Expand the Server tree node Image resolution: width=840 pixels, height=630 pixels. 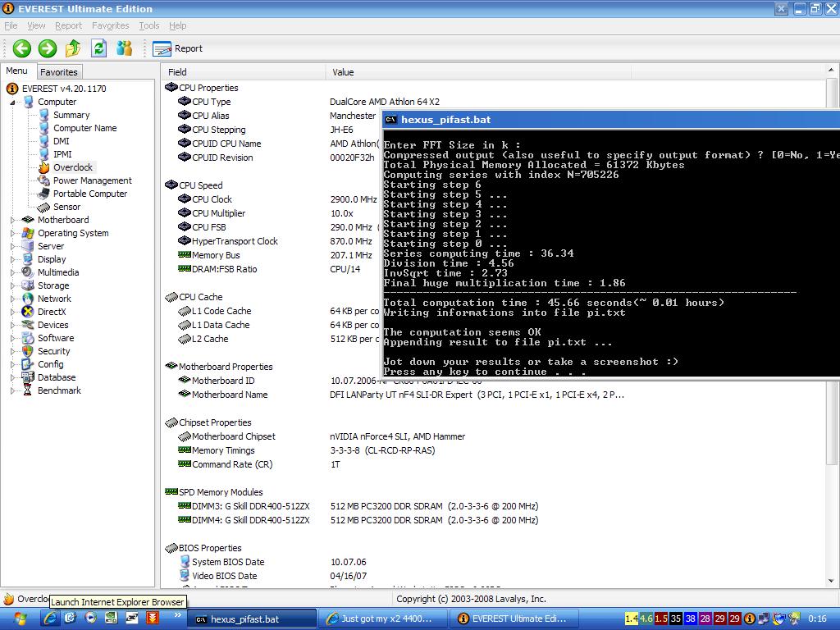pos(12,246)
